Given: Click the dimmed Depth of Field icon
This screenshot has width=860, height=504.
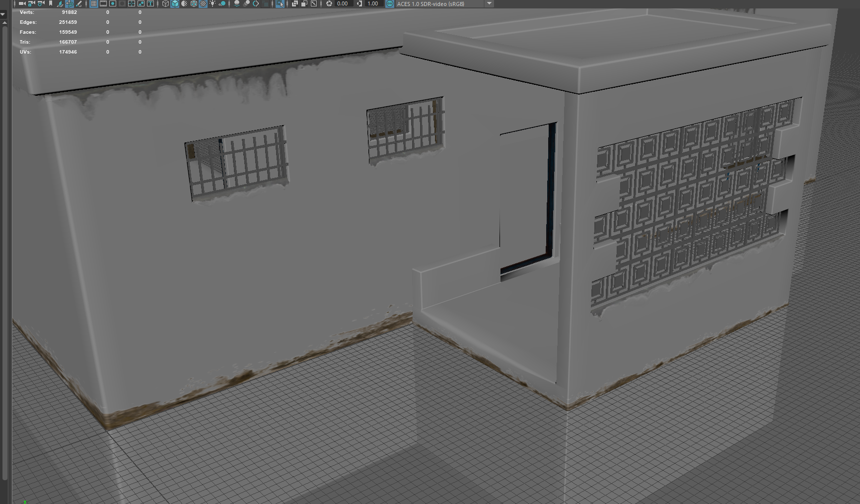Looking at the screenshot, I should coord(266,3).
